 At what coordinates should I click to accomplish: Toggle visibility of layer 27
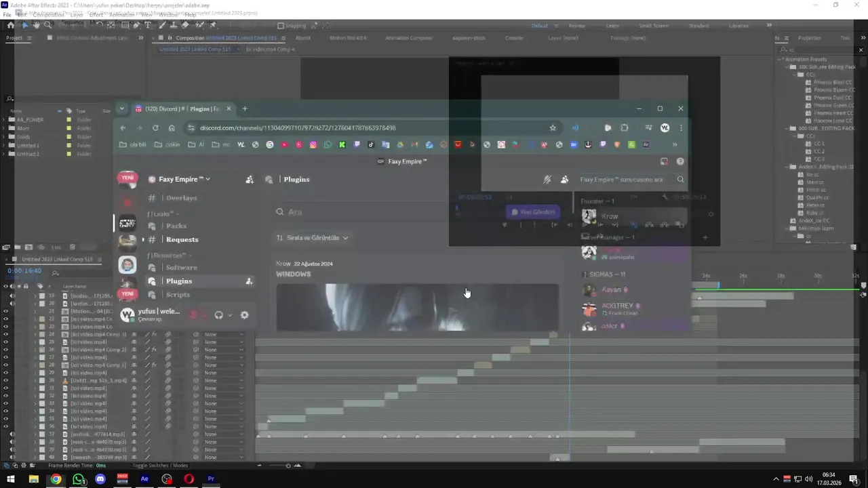click(5, 357)
